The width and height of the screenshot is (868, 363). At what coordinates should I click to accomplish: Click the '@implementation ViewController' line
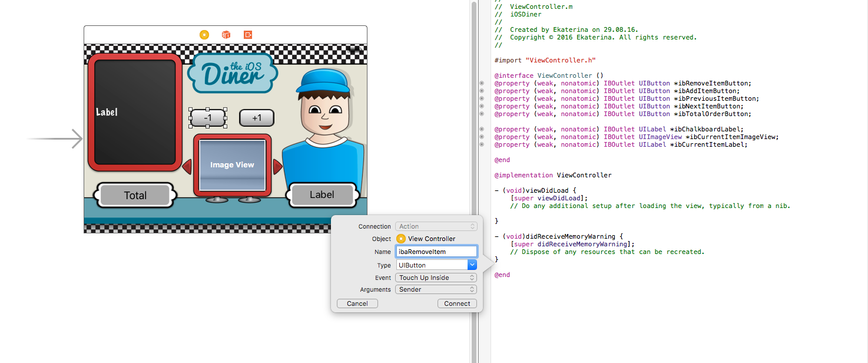[553, 175]
